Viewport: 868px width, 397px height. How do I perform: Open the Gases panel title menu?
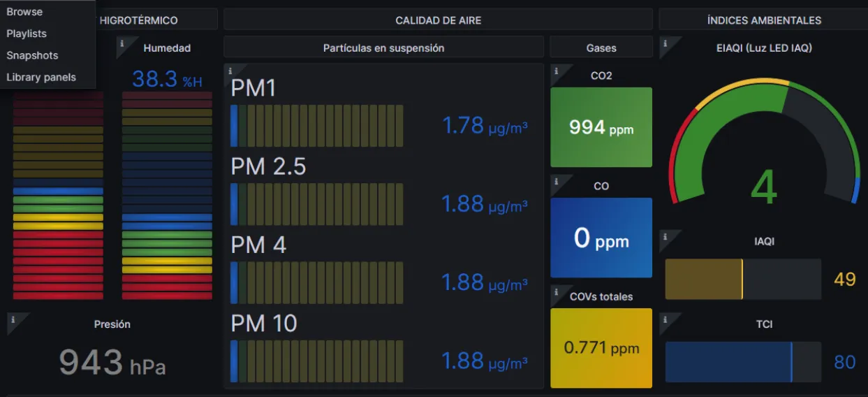(601, 48)
